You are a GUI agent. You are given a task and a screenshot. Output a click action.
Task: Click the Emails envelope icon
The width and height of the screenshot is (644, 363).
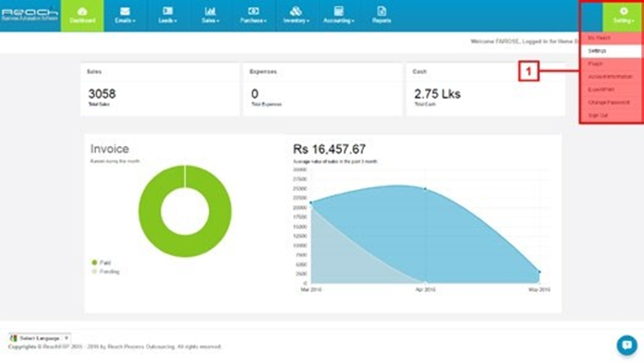125,11
